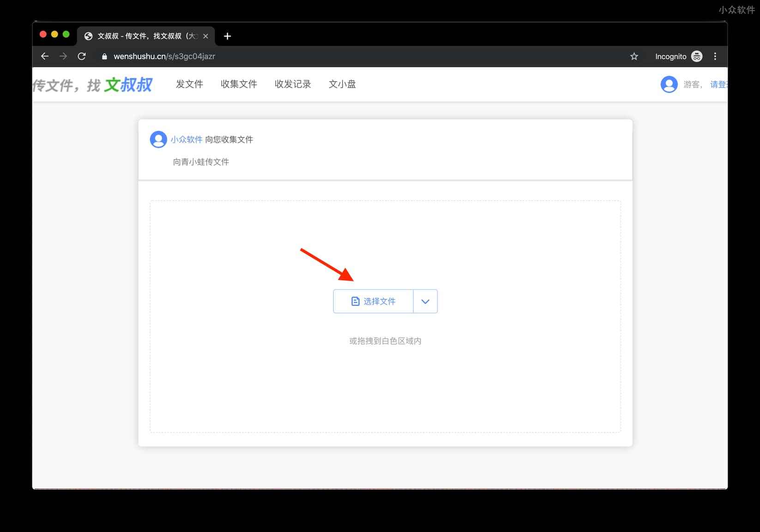Click the green maximize window button
Image resolution: width=760 pixels, height=532 pixels.
(66, 34)
